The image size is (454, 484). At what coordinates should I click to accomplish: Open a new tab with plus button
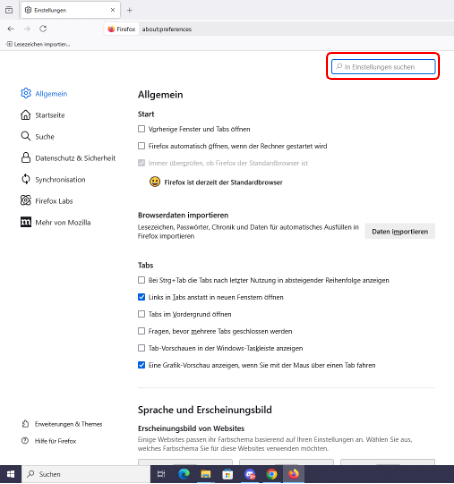pyautogui.click(x=130, y=10)
